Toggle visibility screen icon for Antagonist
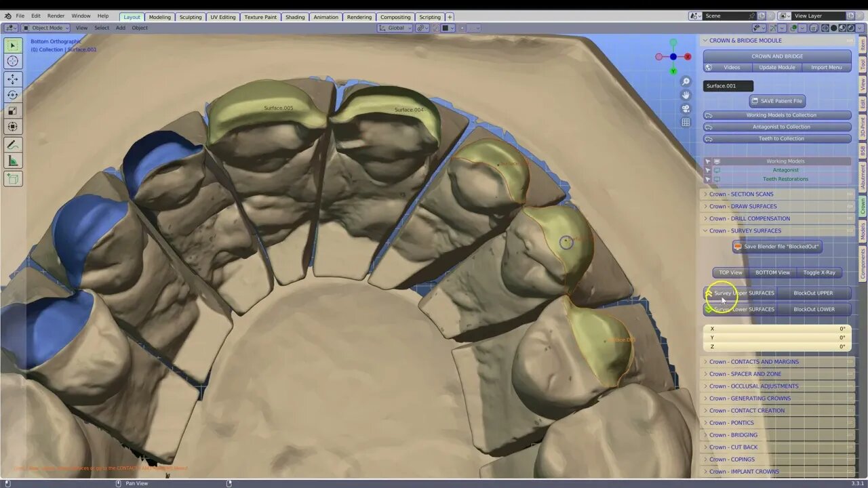The width and height of the screenshot is (868, 488). [x=717, y=170]
